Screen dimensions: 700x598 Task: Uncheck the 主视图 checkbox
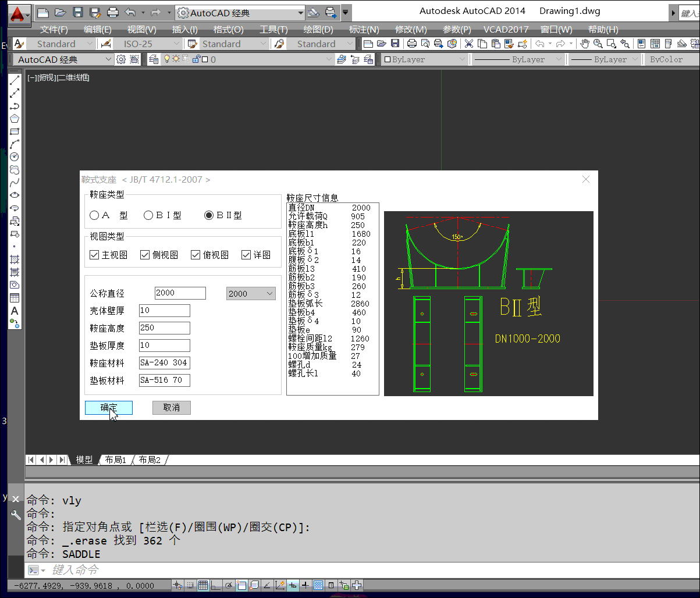click(94, 255)
